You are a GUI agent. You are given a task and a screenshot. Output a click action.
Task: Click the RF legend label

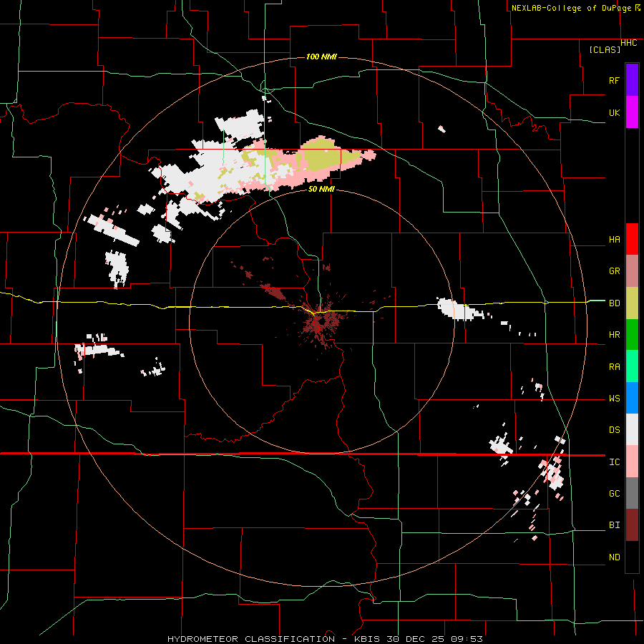[x=614, y=80]
